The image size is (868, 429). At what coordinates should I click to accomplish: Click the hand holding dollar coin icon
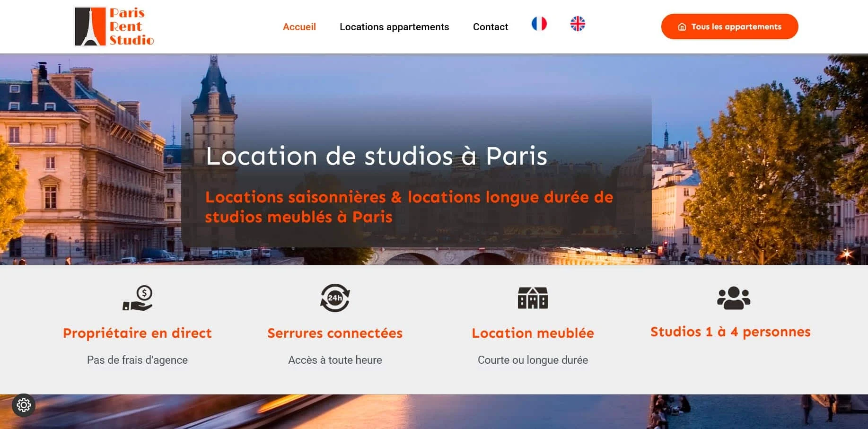pos(138,298)
